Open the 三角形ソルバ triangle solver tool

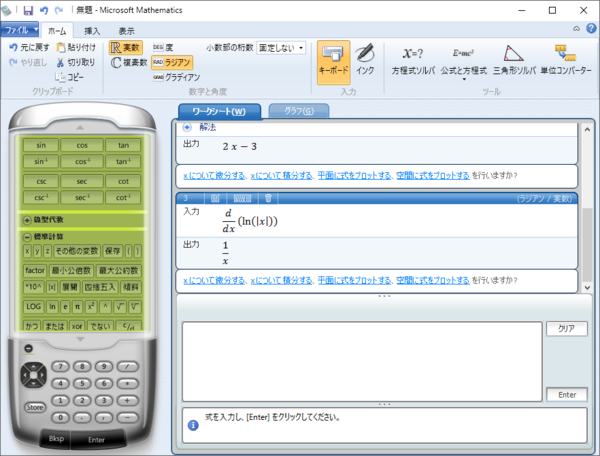[x=514, y=60]
